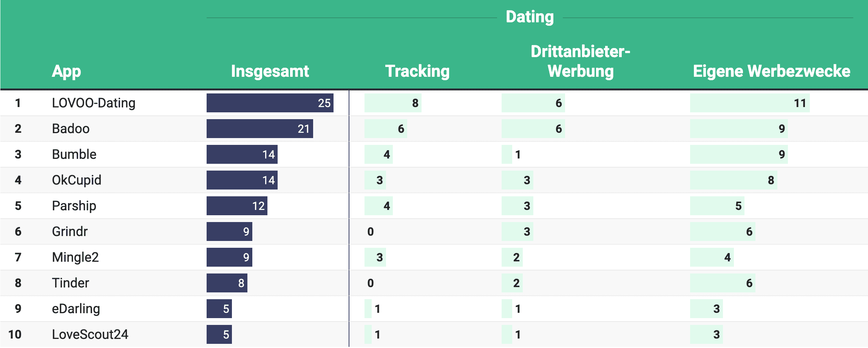Click OkCupid total bar showing 14

[242, 180]
